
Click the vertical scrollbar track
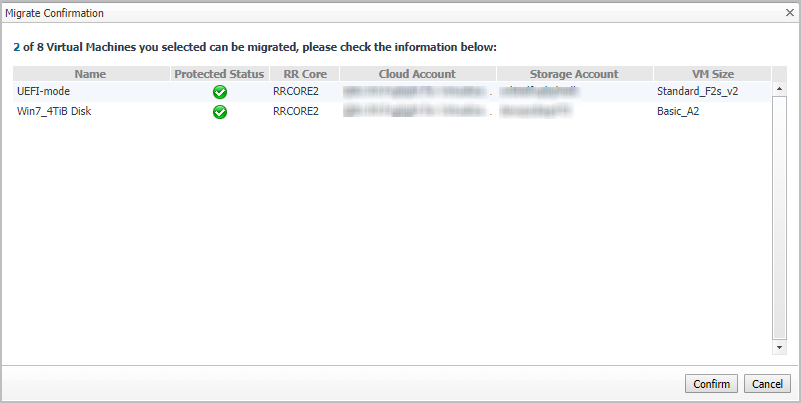point(780,220)
